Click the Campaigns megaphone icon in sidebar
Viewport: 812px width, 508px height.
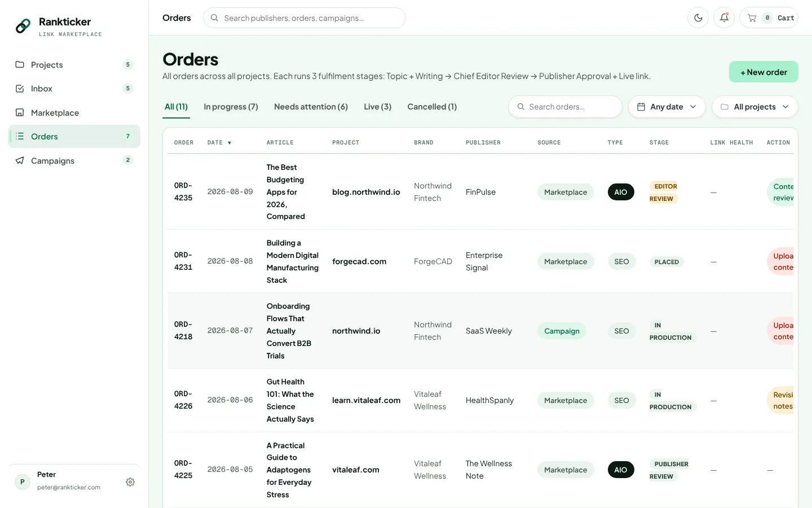pos(20,160)
